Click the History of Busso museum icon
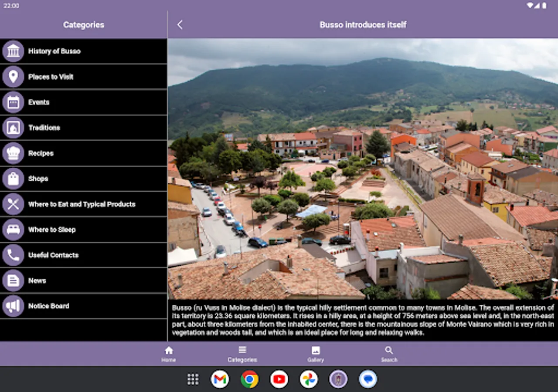This screenshot has height=392, width=558. (13, 51)
